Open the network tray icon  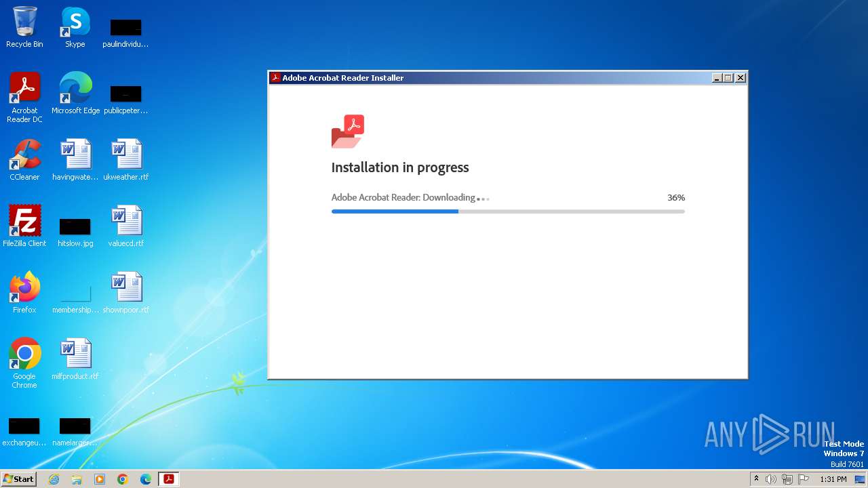[787, 479]
